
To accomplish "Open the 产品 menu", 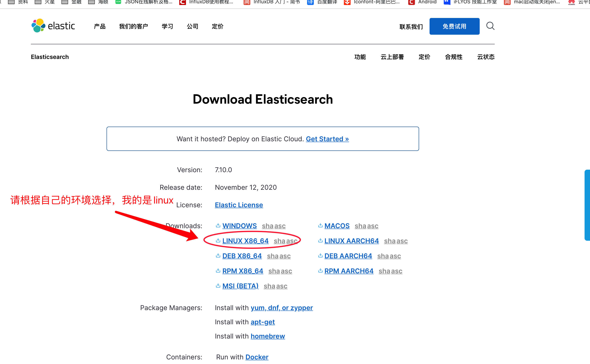I will click(99, 26).
